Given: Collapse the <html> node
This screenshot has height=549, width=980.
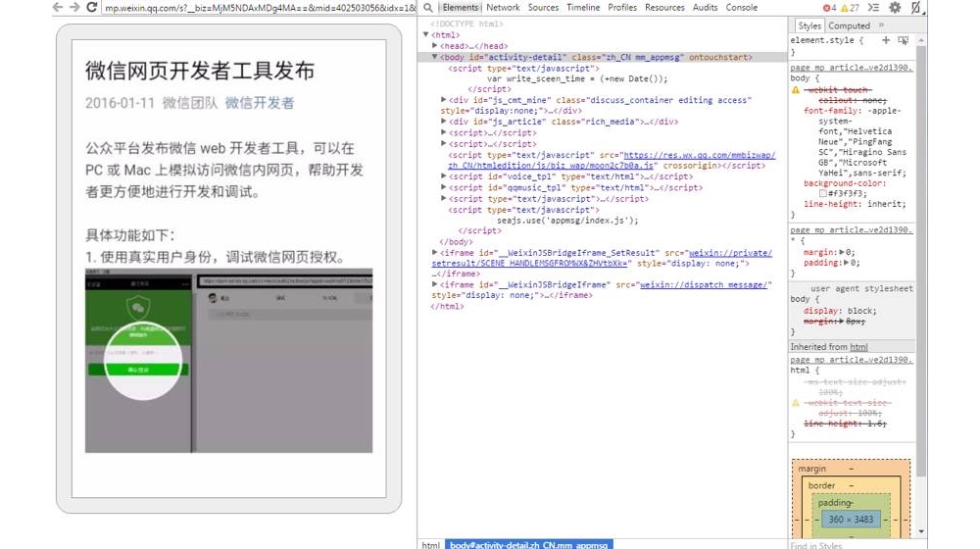Looking at the screenshot, I should tap(425, 34).
